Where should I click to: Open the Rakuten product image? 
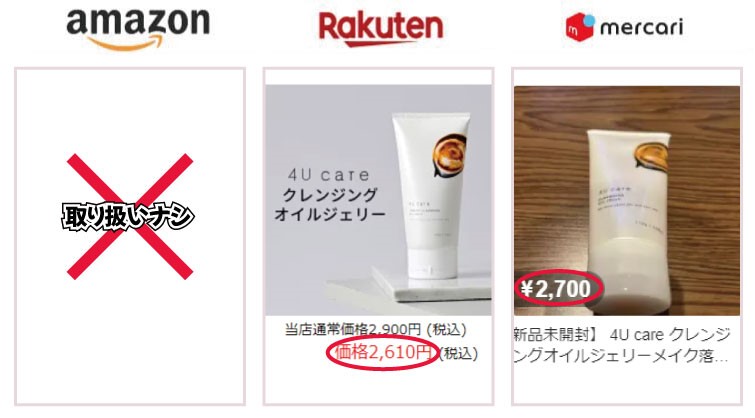(x=378, y=200)
